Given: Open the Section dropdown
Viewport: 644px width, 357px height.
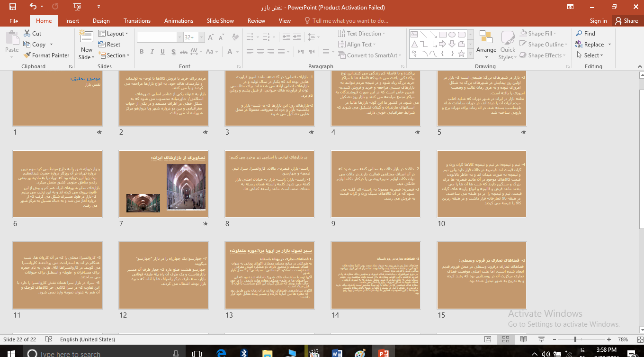Looking at the screenshot, I should [114, 55].
